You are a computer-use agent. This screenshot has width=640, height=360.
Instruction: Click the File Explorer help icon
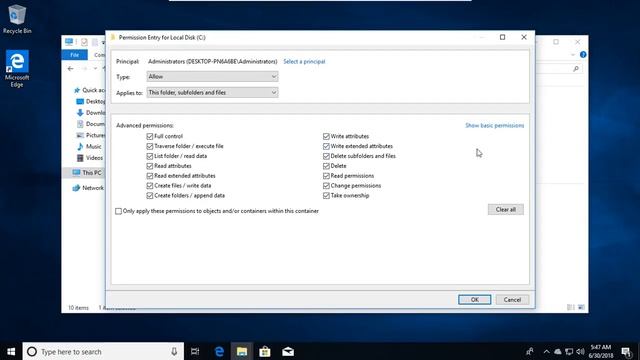(583, 55)
